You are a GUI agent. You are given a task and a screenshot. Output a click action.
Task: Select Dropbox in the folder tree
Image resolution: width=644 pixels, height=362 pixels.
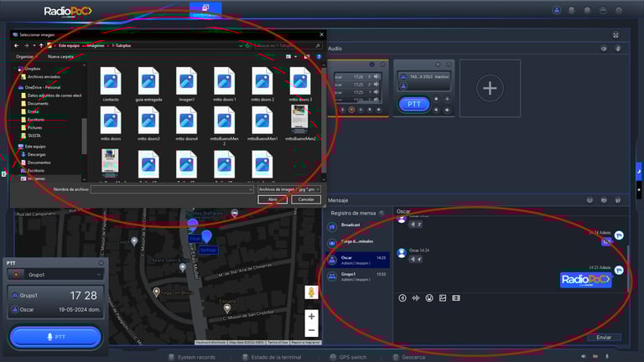coord(29,69)
